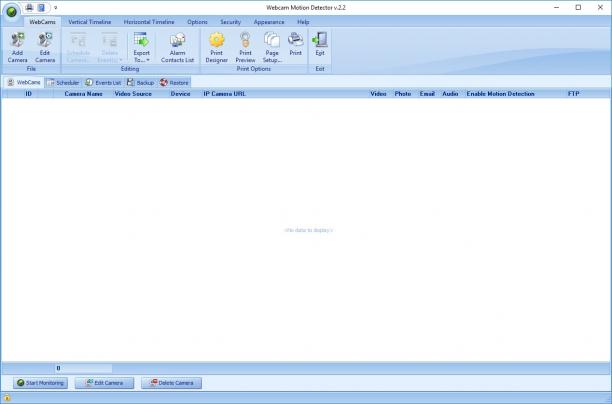The width and height of the screenshot is (612, 404).
Task: Click the quick access printer icon
Action: pos(29,7)
